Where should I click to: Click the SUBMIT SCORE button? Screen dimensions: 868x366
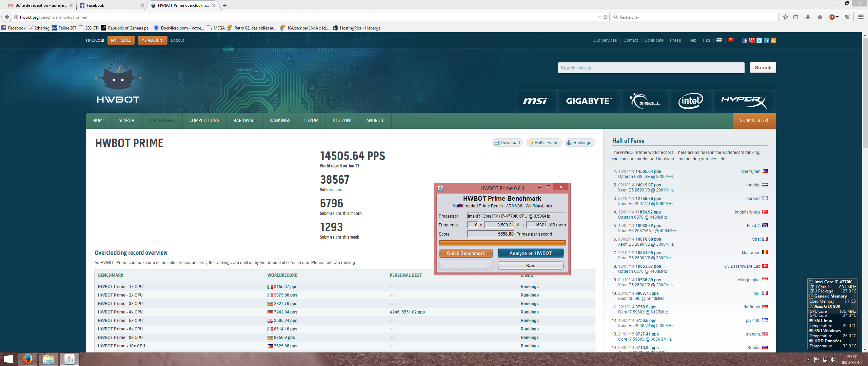[x=754, y=121]
